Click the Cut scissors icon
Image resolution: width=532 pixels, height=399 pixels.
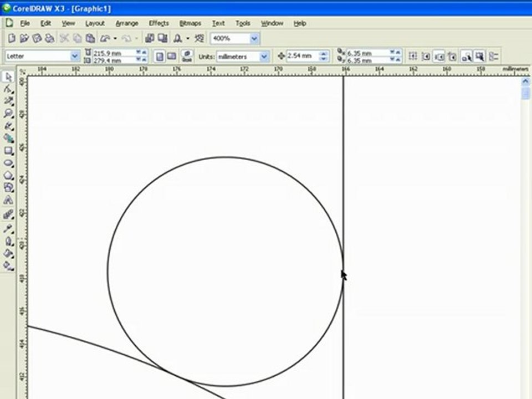64,38
